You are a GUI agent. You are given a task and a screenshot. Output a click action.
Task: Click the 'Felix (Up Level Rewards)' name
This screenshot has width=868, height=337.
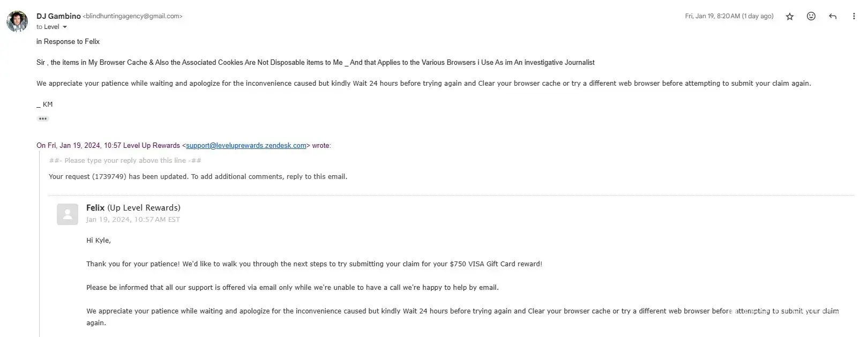click(x=133, y=208)
